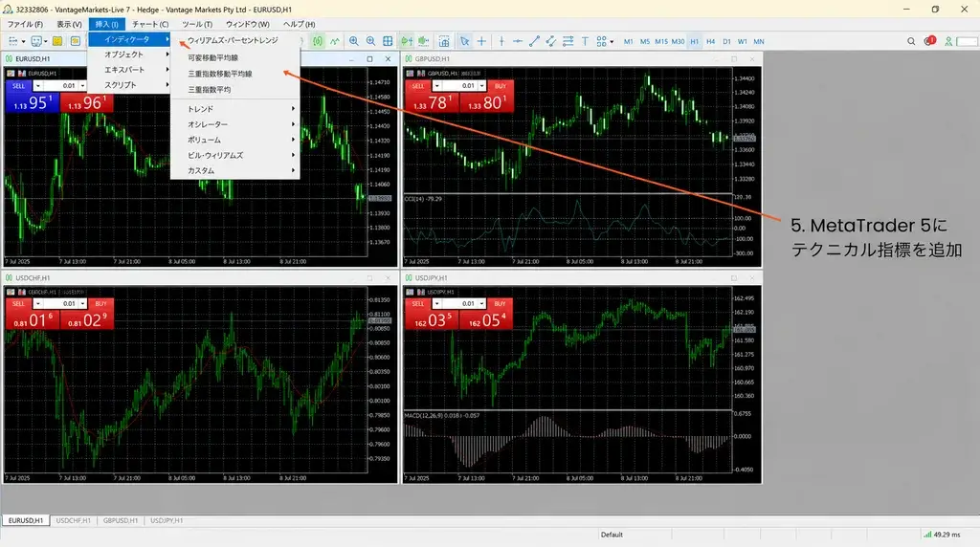Click the tile windows grid icon
The image size is (980, 547).
coord(388,41)
